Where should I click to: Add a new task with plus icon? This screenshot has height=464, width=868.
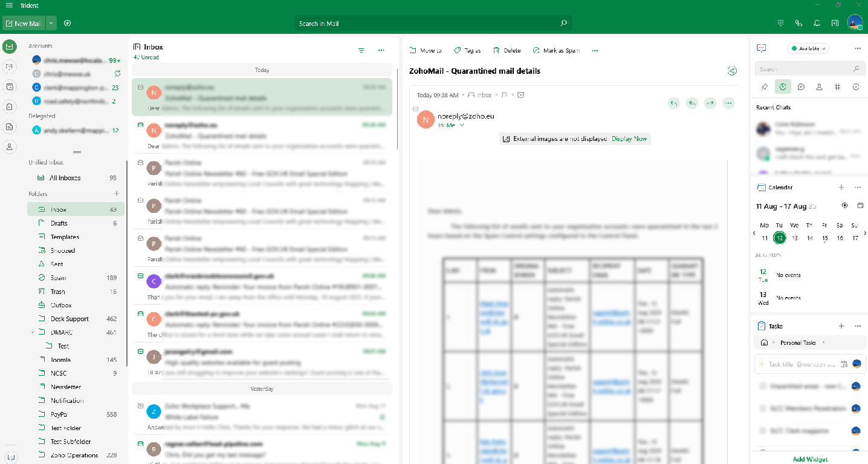[x=841, y=326]
